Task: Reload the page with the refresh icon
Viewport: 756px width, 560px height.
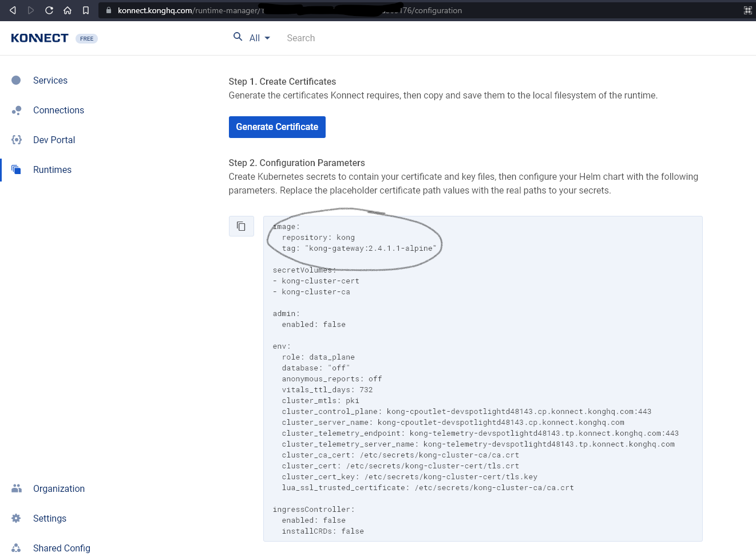Action: pos(50,10)
